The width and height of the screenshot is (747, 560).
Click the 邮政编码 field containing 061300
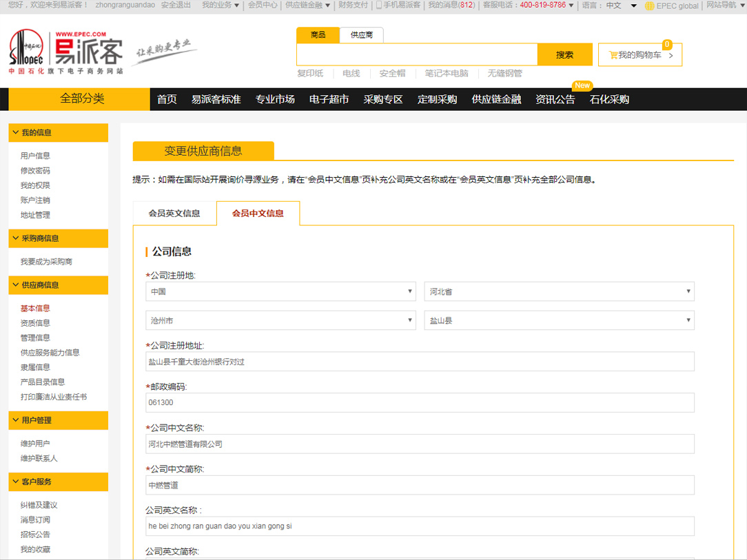(420, 402)
